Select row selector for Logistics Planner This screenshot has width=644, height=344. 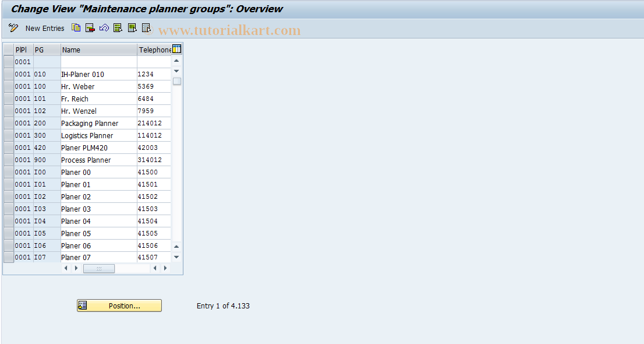(9, 135)
